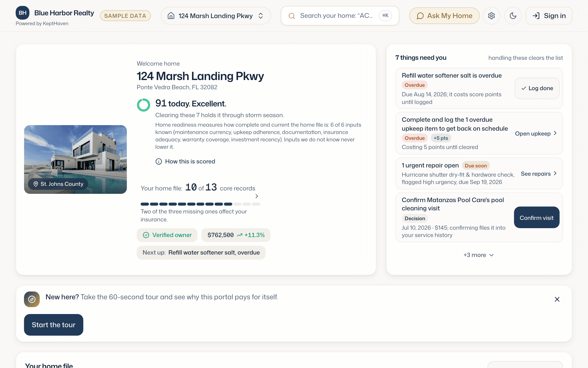Click the Overdue tag on water softener item
The height and width of the screenshot is (368, 588).
(415, 85)
